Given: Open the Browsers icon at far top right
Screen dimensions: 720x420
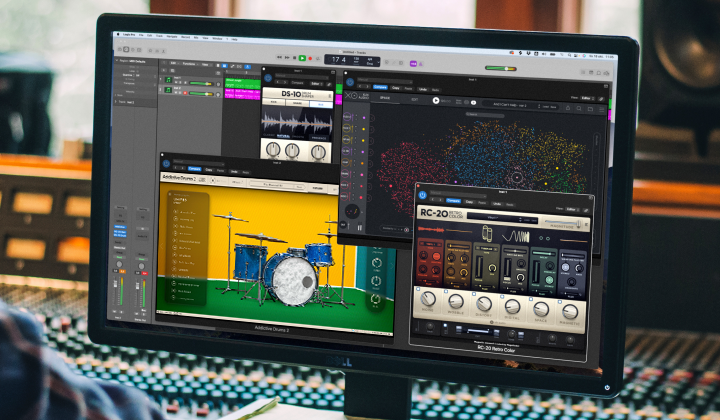Looking at the screenshot, I should pos(607,73).
